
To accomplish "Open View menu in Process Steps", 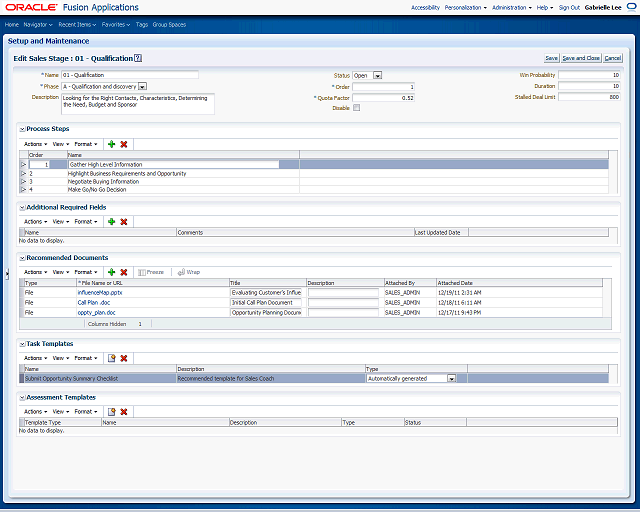I will (61, 144).
